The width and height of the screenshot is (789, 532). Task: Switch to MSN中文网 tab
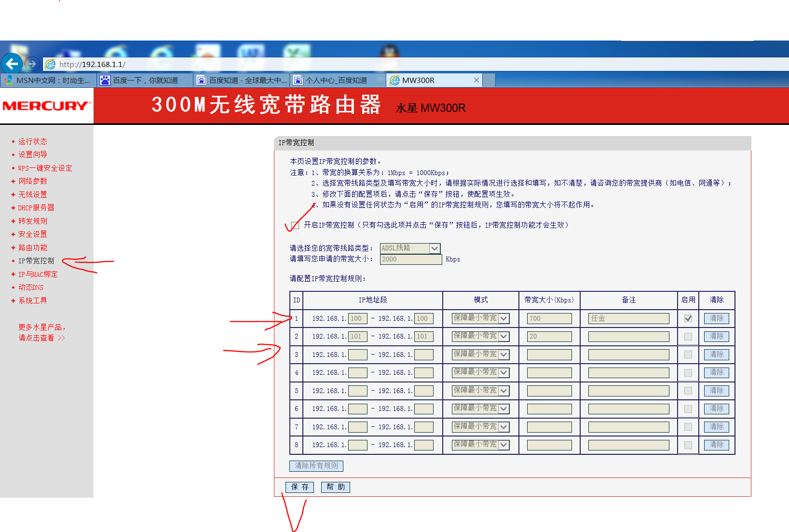point(48,80)
